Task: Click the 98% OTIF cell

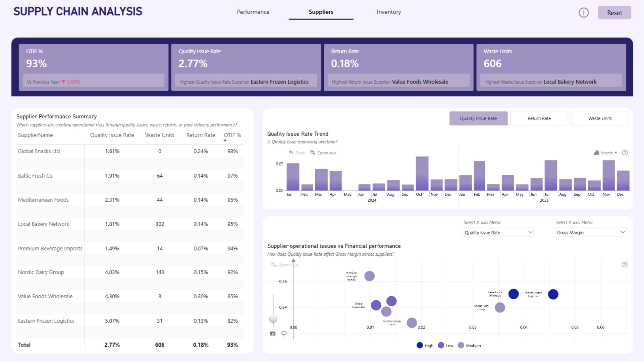Action: coord(232,151)
